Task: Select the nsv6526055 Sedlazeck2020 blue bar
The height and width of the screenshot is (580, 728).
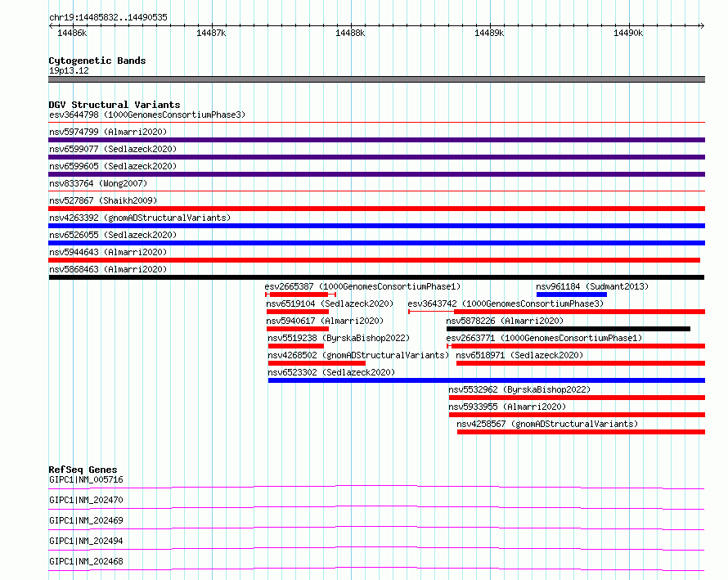Action: click(376, 243)
